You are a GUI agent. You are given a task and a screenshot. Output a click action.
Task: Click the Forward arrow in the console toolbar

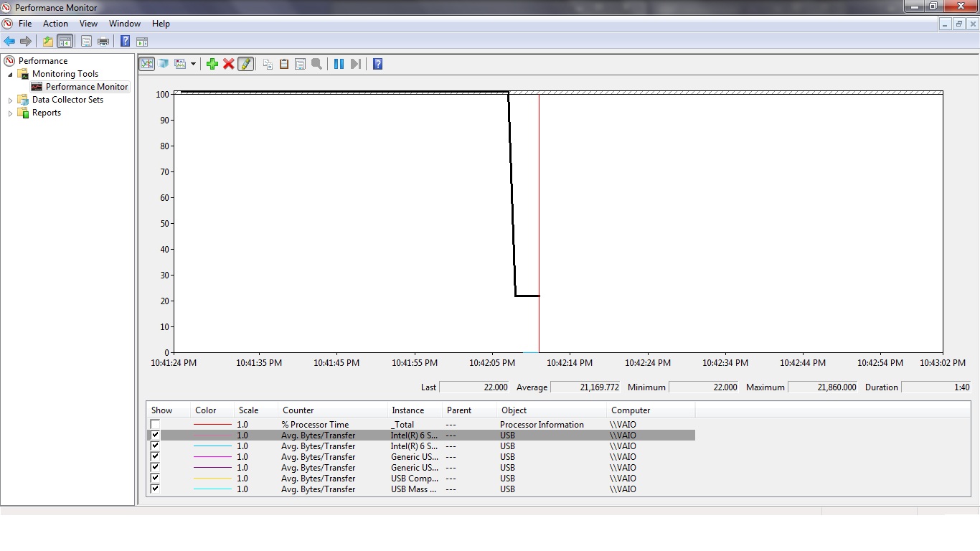click(26, 42)
